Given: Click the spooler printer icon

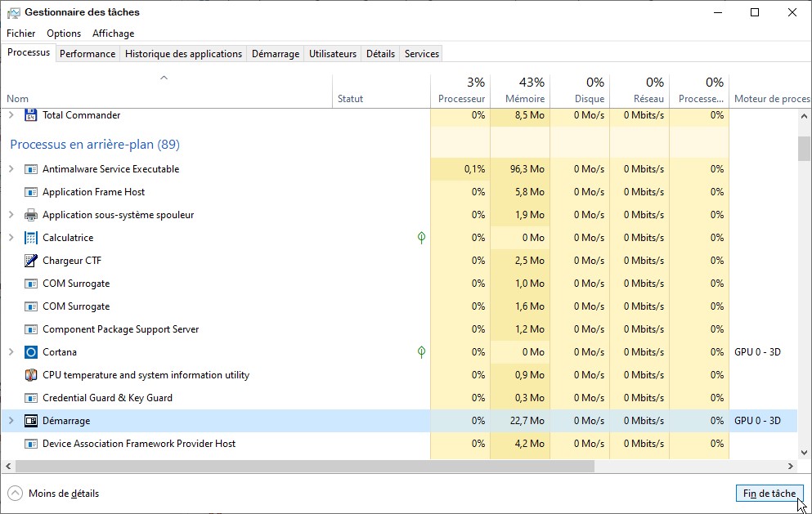Looking at the screenshot, I should tap(31, 215).
